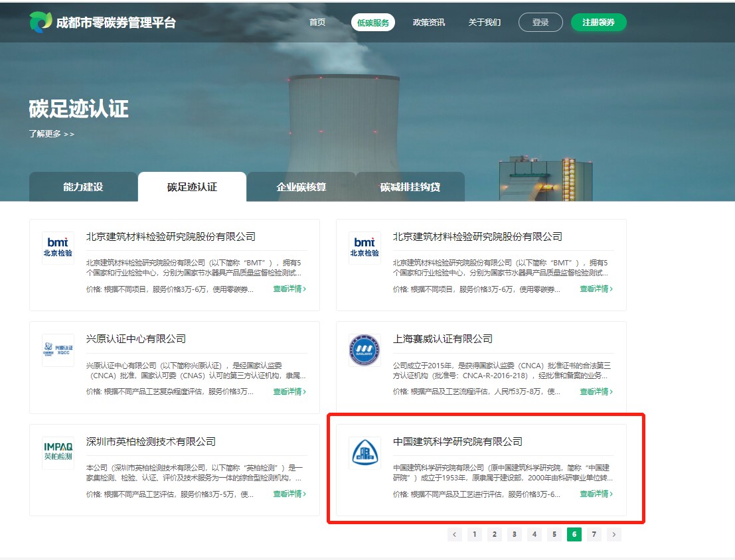
Task: Open the 政策资讯 menu item
Action: (x=429, y=23)
